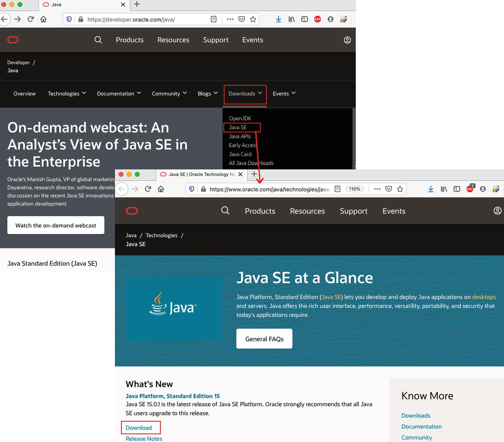The height and width of the screenshot is (442, 504).
Task: Click Technologies breadcrumb on Java SE page
Action: tap(162, 235)
